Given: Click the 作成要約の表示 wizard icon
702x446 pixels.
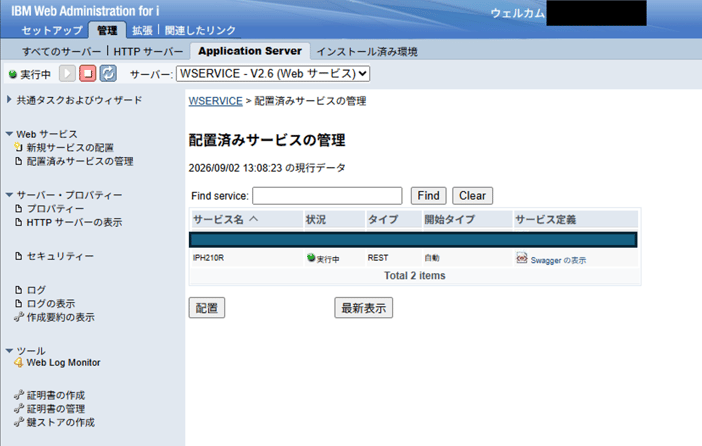Looking at the screenshot, I should tap(18, 317).
